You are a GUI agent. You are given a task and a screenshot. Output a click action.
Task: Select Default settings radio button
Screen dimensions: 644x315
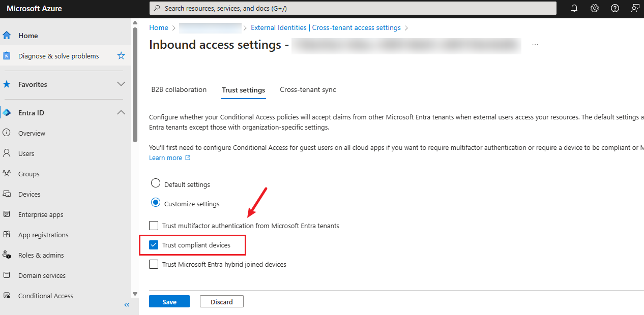tap(156, 183)
